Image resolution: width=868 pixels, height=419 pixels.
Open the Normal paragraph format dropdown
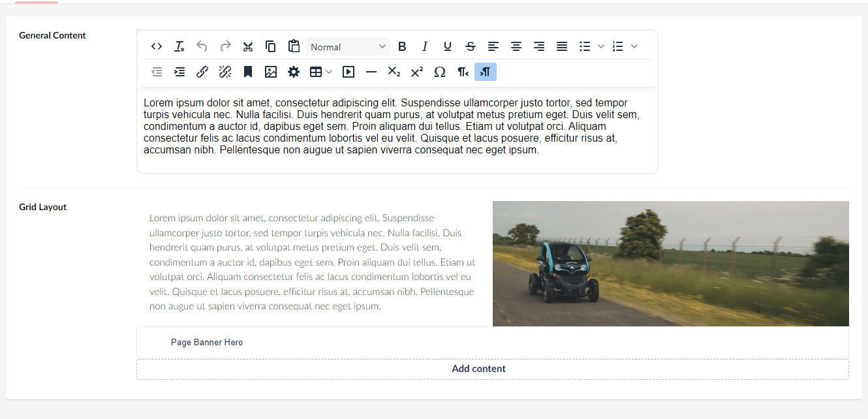click(348, 46)
